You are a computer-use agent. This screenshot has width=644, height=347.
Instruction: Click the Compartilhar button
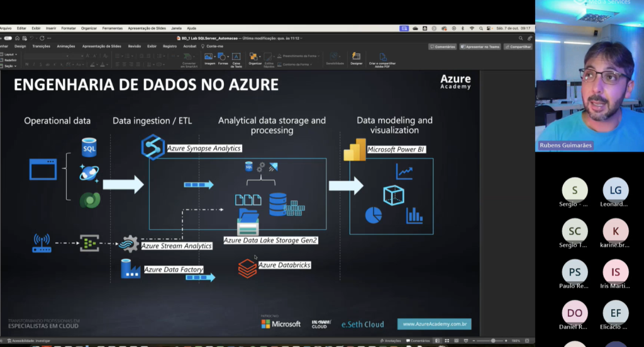coord(518,47)
